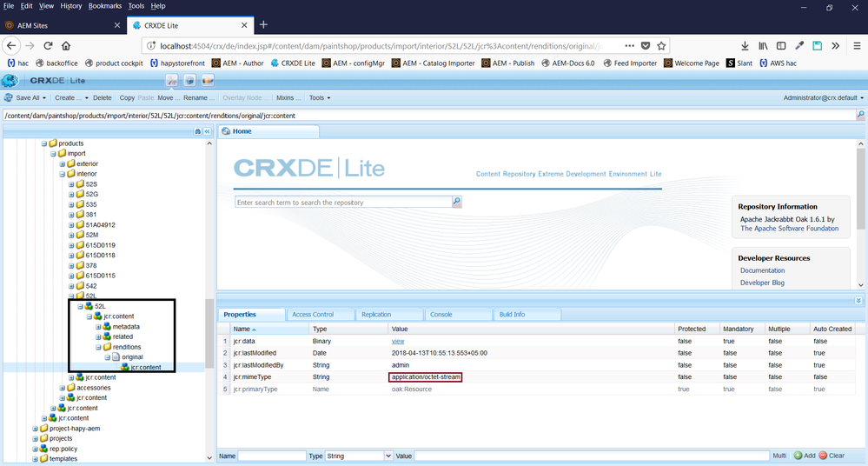Image resolution: width=868 pixels, height=466 pixels.
Task: Open the Type String dropdown
Action: (x=388, y=456)
